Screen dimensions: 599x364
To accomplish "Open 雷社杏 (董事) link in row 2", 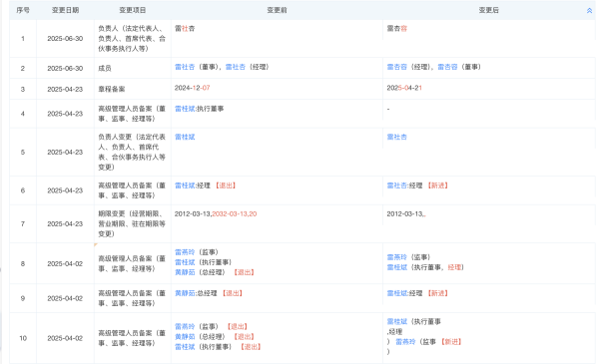I will point(185,67).
